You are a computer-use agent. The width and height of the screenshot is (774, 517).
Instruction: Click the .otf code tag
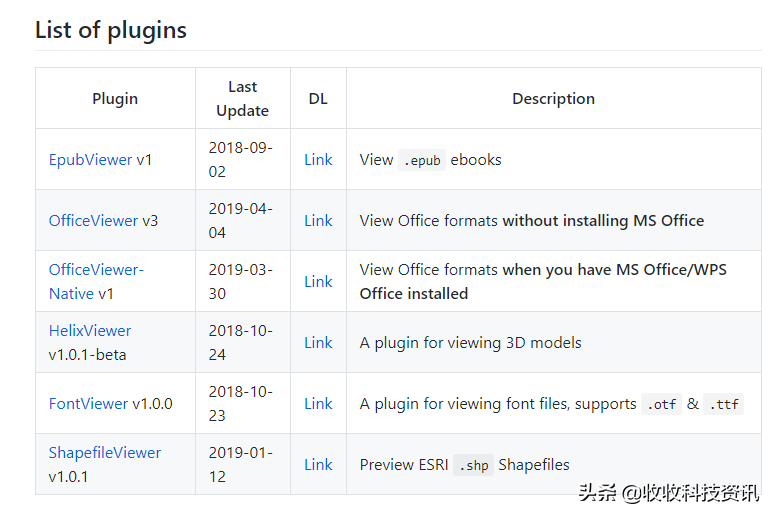pyautogui.click(x=661, y=404)
